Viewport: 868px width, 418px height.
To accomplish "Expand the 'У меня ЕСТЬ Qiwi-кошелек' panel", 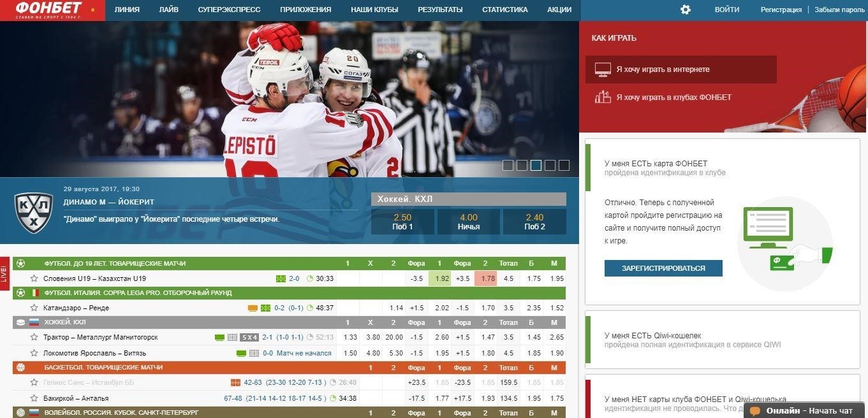I will pyautogui.click(x=723, y=340).
